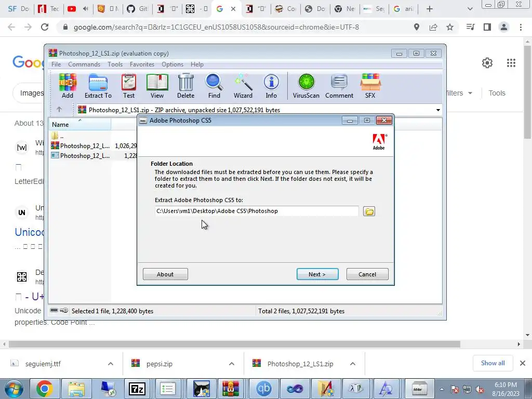Open seguiemj.ttf from downloads bar

(x=43, y=364)
